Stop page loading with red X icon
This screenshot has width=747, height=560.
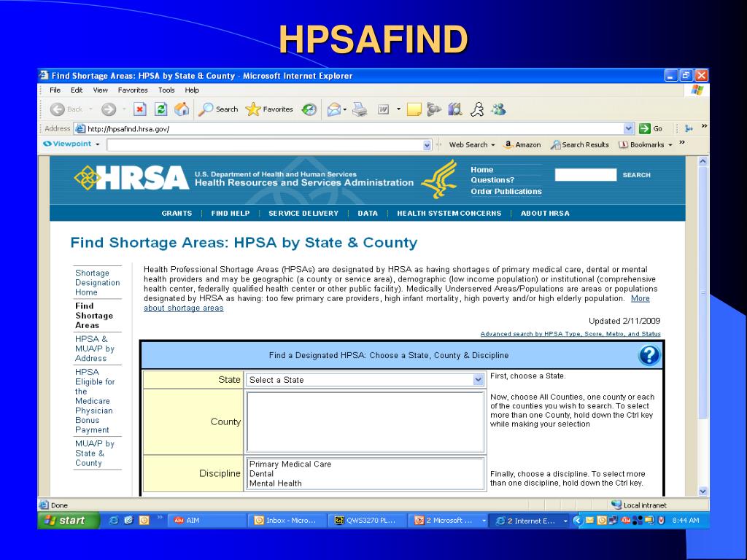[139, 109]
